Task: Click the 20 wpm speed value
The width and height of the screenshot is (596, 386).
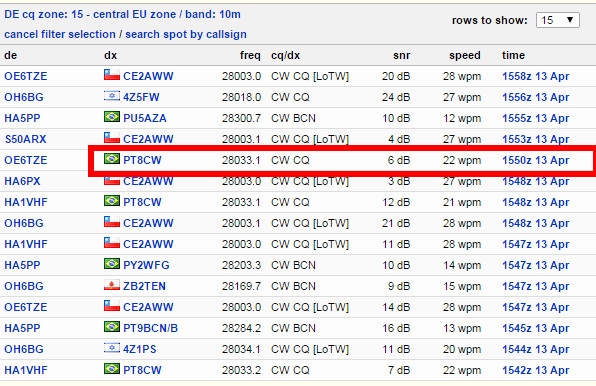Action: pos(462,349)
